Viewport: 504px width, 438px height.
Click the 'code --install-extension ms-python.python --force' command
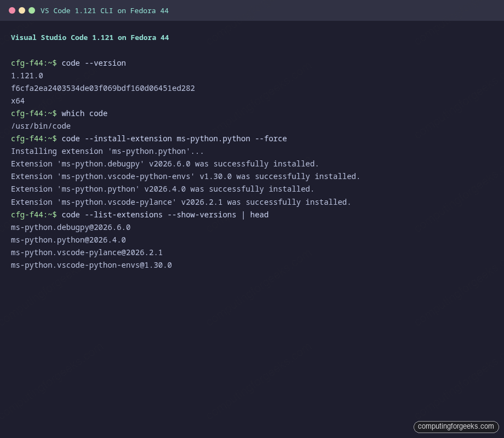click(149, 139)
